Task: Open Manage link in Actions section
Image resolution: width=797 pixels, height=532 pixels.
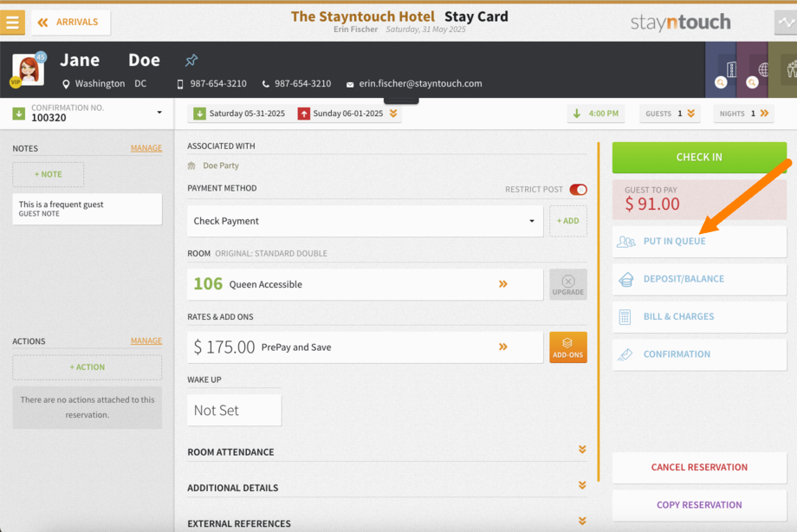Action: click(146, 341)
